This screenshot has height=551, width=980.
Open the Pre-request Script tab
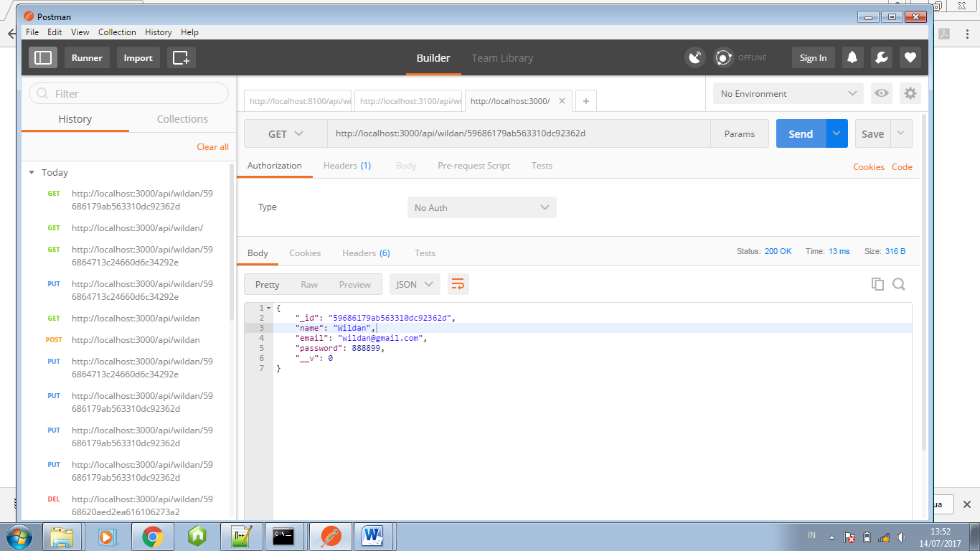coord(473,166)
